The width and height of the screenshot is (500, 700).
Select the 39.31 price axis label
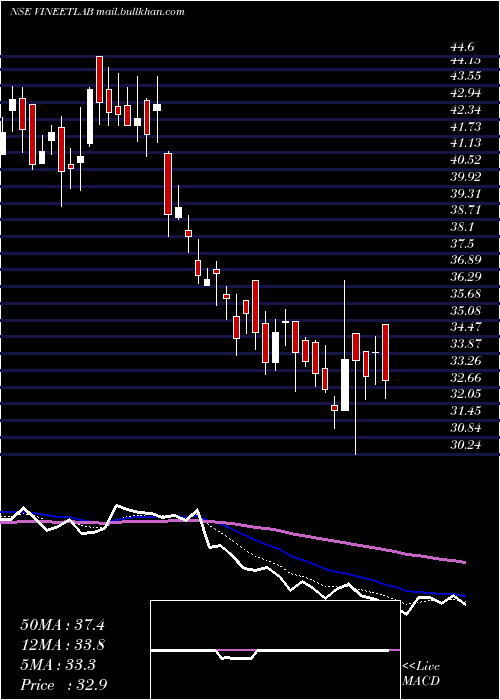(x=466, y=194)
